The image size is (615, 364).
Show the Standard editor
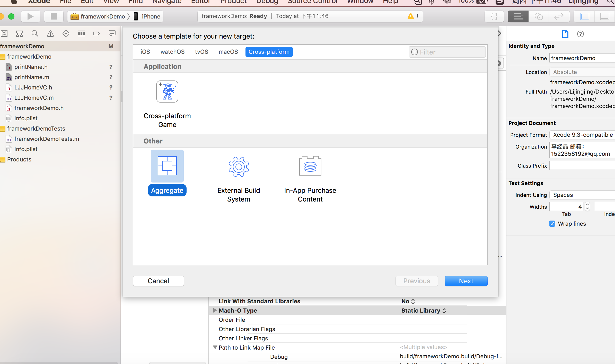(x=518, y=16)
